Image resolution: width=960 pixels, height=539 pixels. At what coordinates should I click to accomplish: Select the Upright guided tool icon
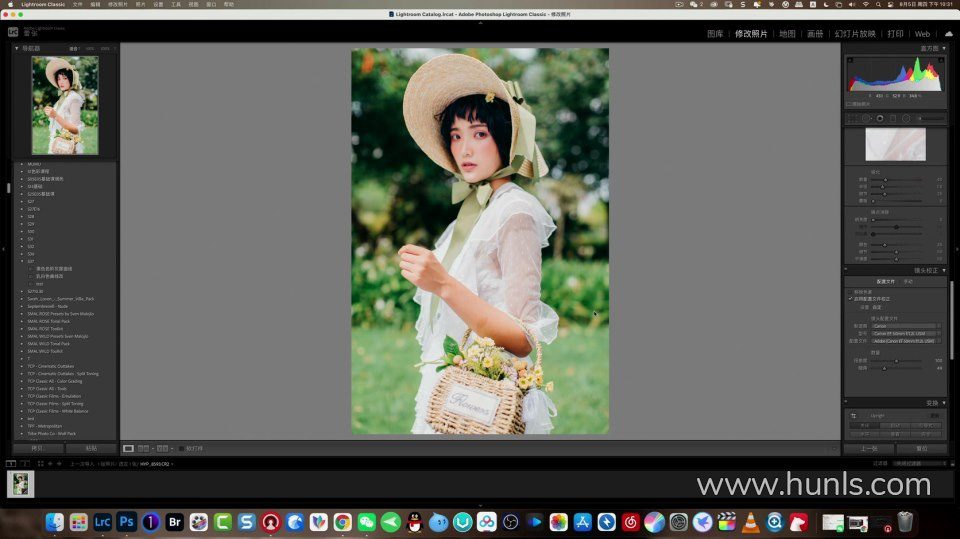click(853, 415)
